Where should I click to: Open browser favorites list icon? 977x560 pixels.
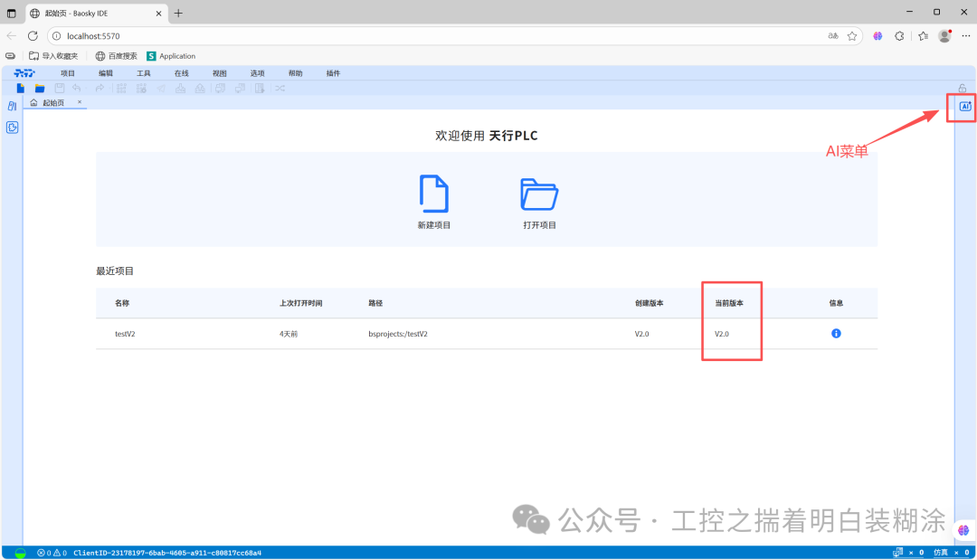coord(923,36)
